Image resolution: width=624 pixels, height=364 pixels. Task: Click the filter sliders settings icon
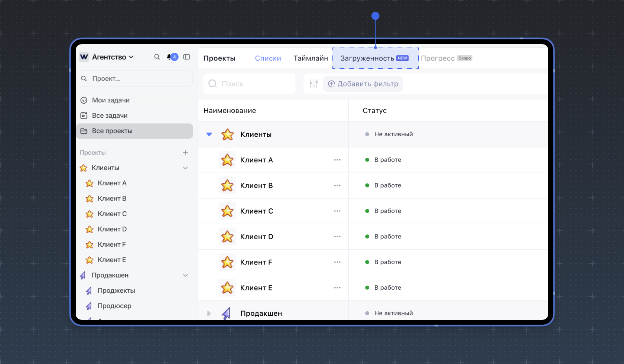(x=314, y=84)
